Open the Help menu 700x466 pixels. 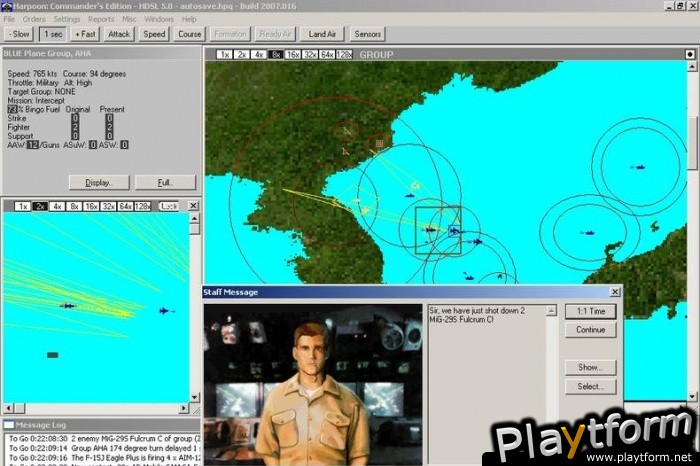pos(189,19)
